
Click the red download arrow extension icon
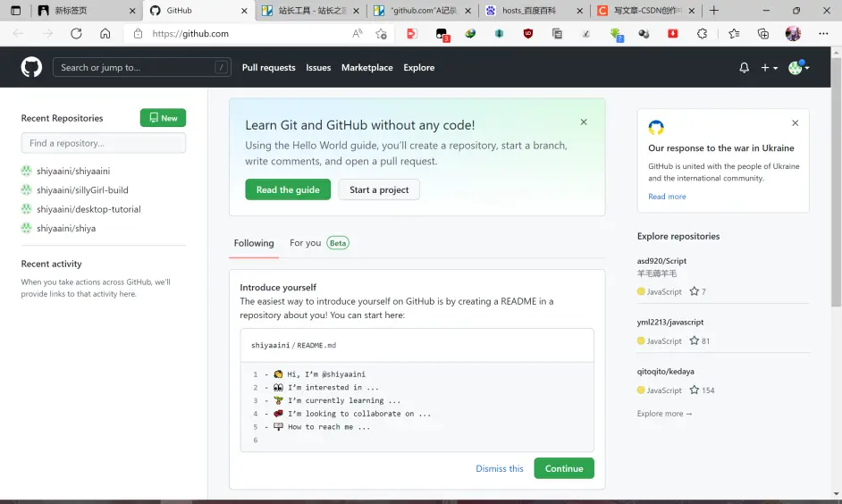click(672, 33)
